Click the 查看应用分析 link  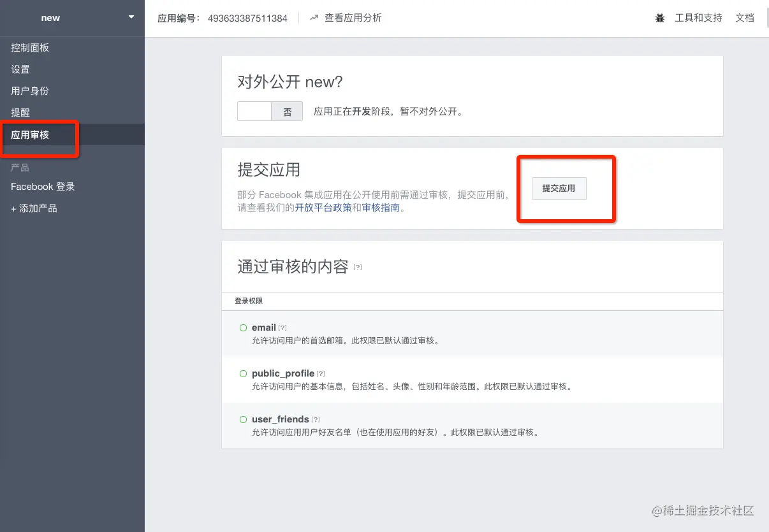point(353,18)
